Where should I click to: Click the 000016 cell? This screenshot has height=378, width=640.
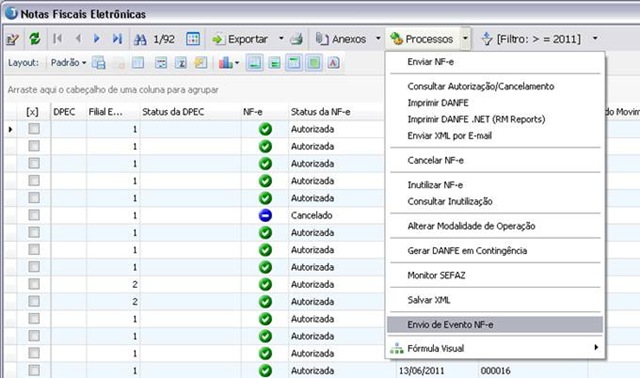pos(533,371)
